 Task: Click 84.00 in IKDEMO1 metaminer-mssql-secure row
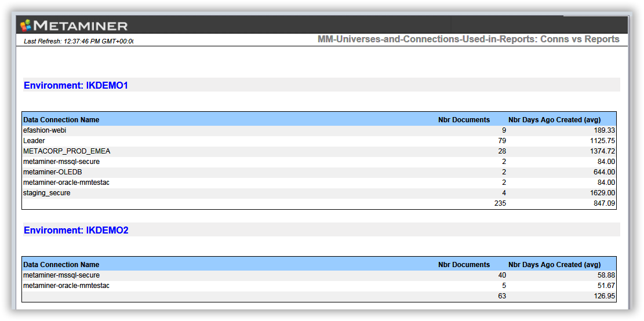(x=607, y=162)
